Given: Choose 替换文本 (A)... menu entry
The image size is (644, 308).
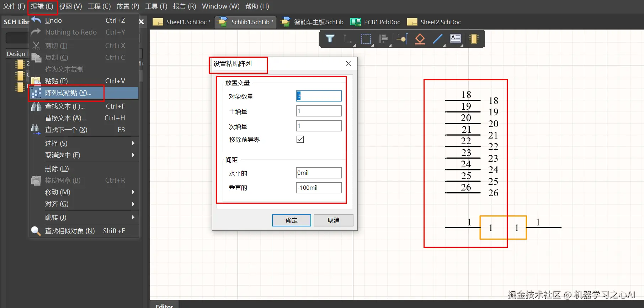Looking at the screenshot, I should click(x=84, y=118).
